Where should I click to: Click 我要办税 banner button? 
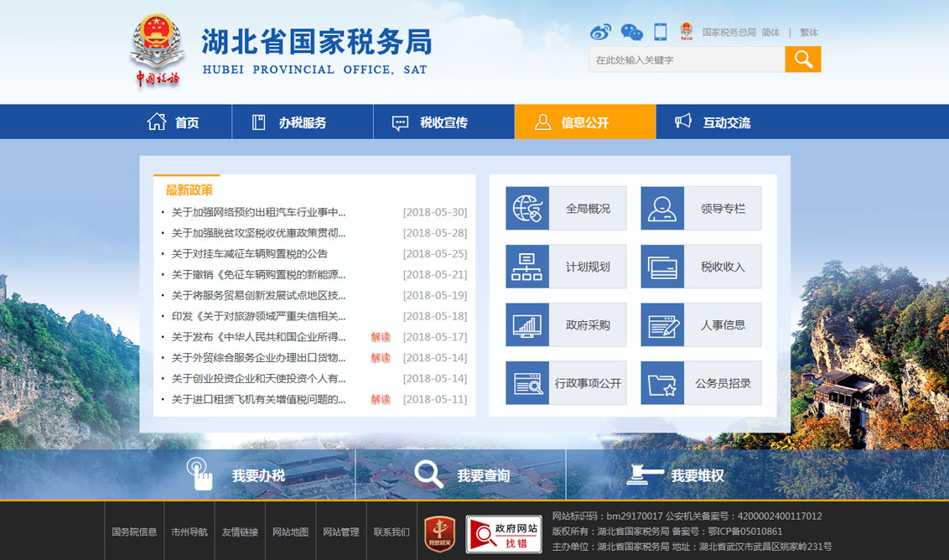tap(236, 475)
